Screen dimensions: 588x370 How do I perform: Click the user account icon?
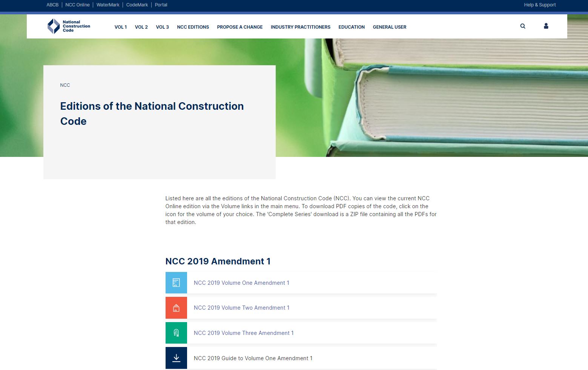(546, 26)
